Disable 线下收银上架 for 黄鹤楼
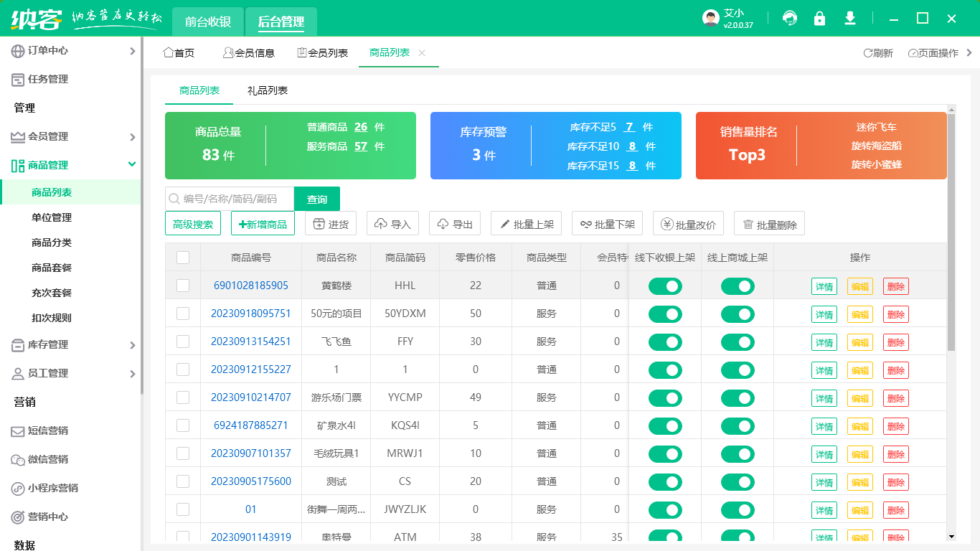The width and height of the screenshot is (980, 551). (x=665, y=286)
